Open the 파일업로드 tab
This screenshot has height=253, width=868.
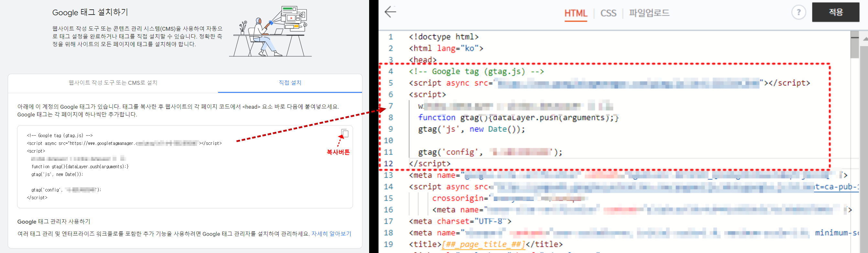point(649,13)
